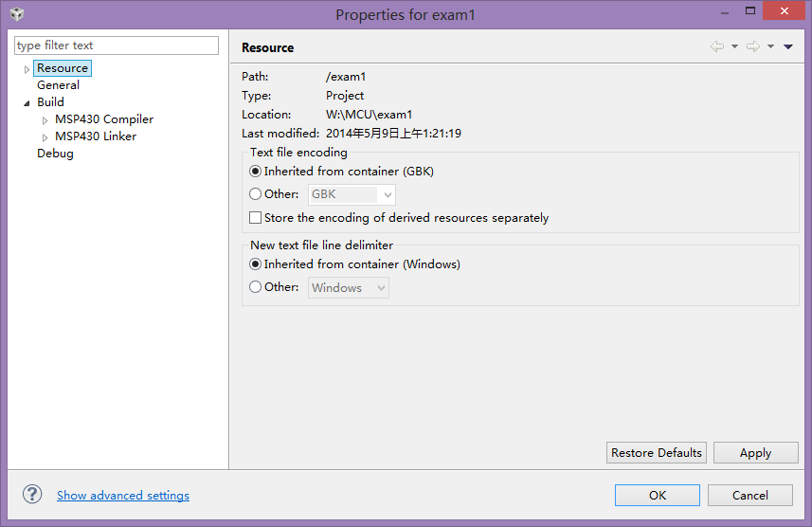
Task: Select General in the properties tree
Action: pos(58,85)
